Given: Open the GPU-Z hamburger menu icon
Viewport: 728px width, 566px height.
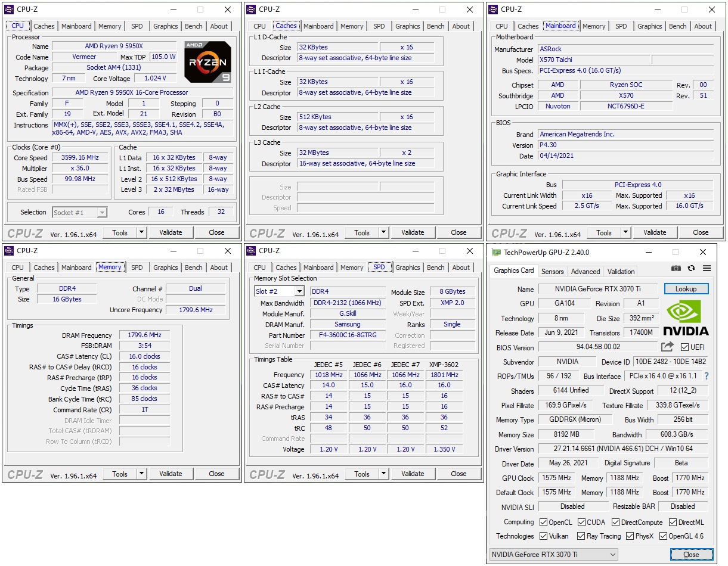Looking at the screenshot, I should pos(707,269).
